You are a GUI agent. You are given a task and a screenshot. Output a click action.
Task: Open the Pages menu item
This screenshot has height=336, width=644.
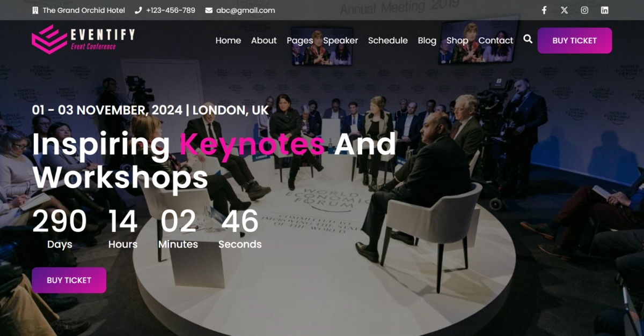coord(300,41)
